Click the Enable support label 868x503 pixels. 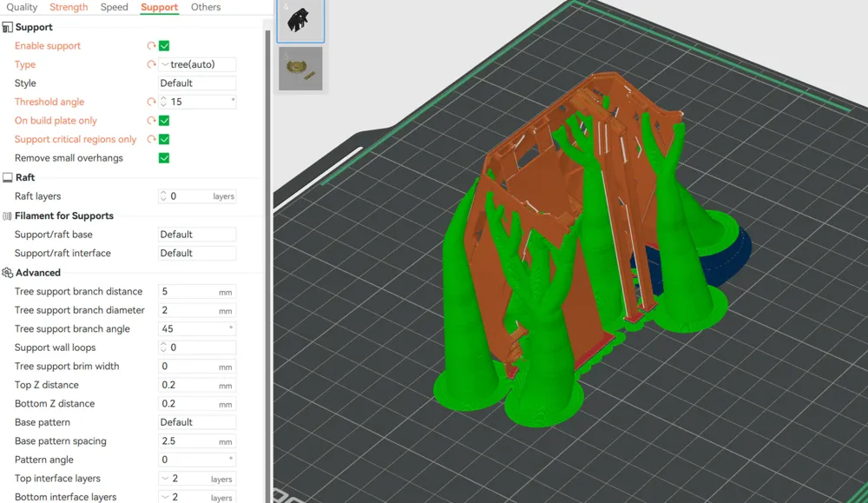click(48, 46)
